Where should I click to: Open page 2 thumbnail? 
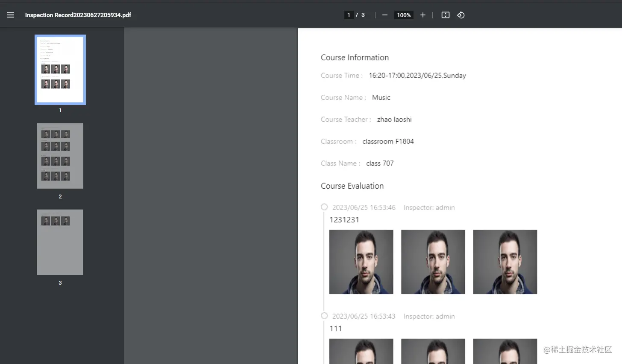point(60,156)
